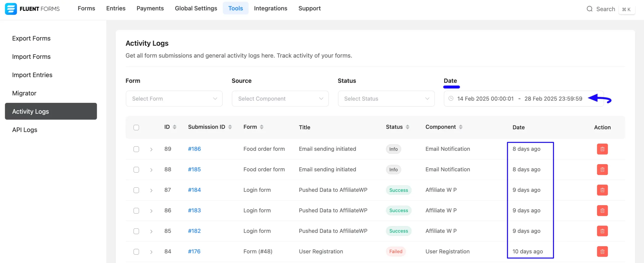Sort the table by Component
Viewport: 644px width, 263px height.
(461, 127)
